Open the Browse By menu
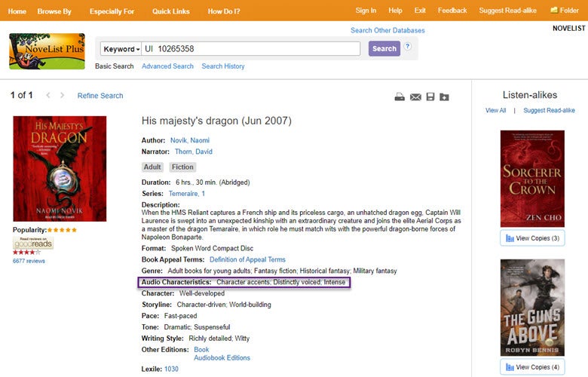This screenshot has height=377, width=588. (54, 11)
